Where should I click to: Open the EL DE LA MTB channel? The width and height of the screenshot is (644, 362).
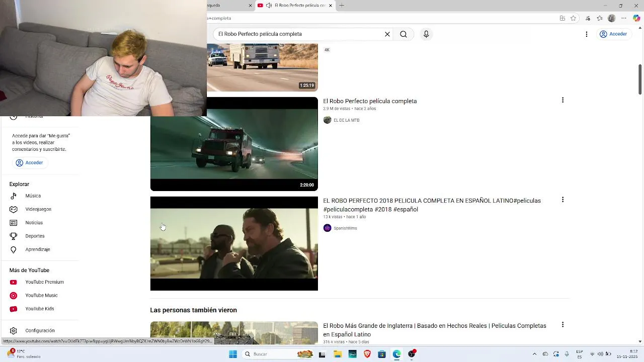[346, 120]
